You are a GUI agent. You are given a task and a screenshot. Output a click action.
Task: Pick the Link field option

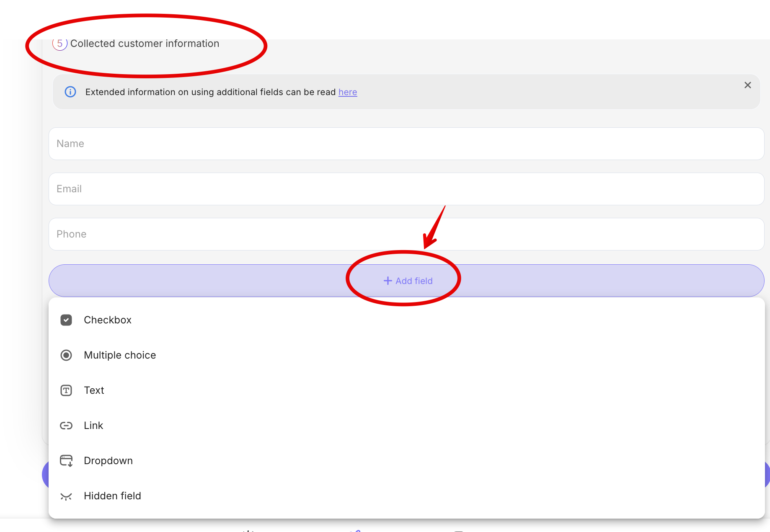pyautogui.click(x=93, y=426)
